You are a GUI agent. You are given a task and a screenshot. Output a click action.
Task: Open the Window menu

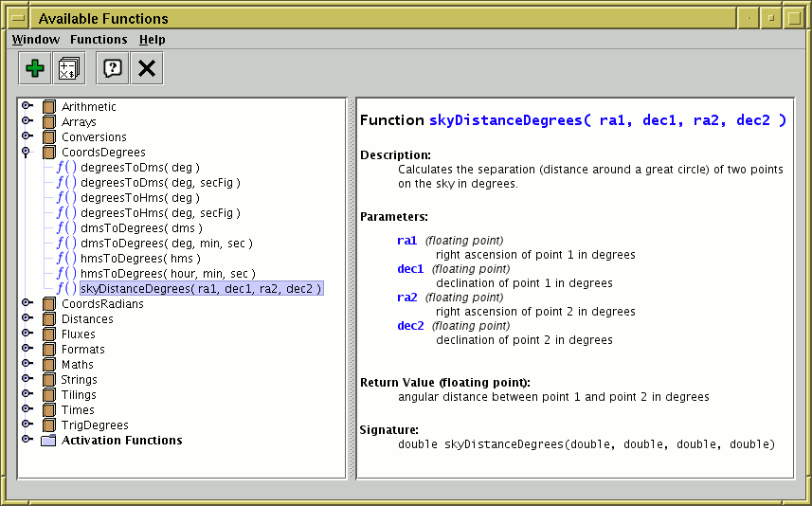[35, 40]
